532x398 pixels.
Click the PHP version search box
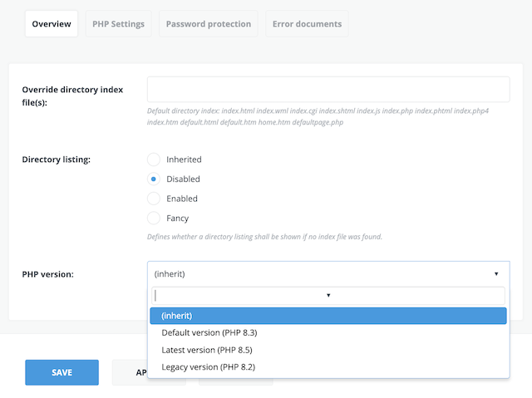[328, 296]
